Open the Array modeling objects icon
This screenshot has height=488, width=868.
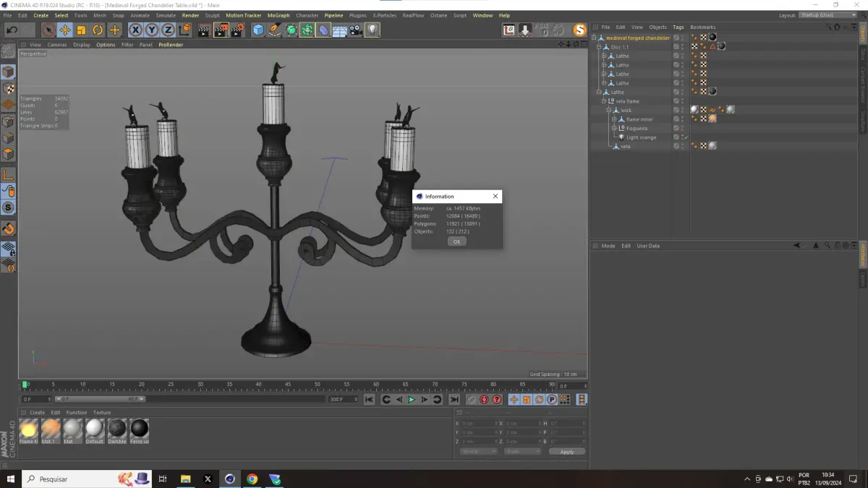[x=307, y=30]
